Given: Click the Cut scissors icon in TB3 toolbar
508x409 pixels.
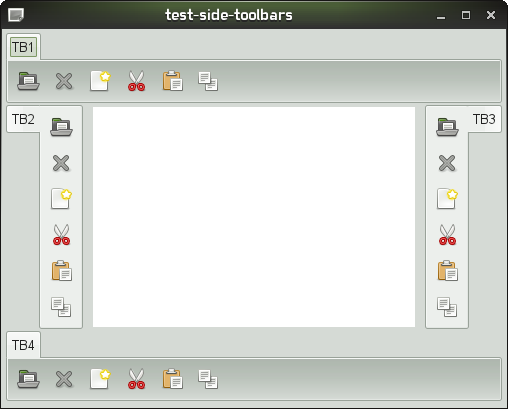Looking at the screenshot, I should click(447, 235).
